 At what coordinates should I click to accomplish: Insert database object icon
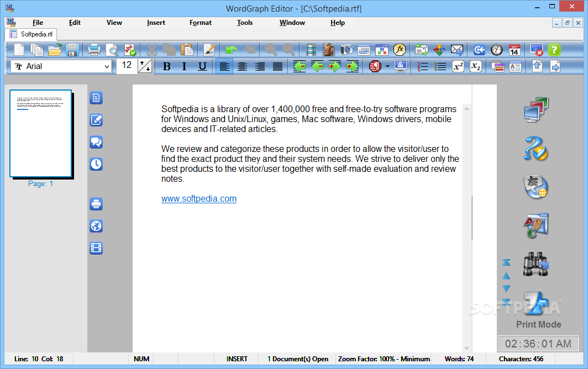pyautogui.click(x=311, y=50)
